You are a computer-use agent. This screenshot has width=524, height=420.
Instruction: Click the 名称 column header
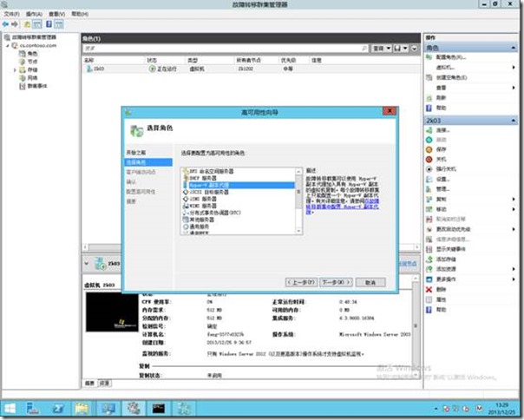click(89, 60)
